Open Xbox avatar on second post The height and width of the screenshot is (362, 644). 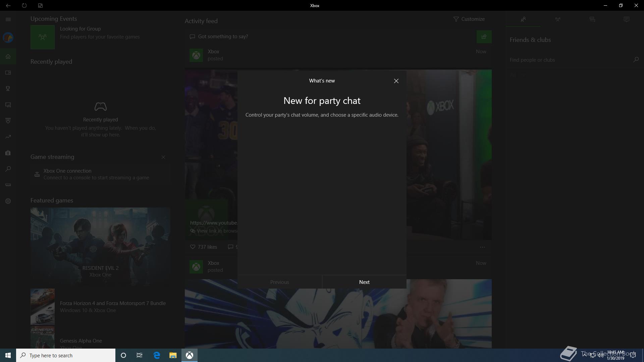pos(196,267)
